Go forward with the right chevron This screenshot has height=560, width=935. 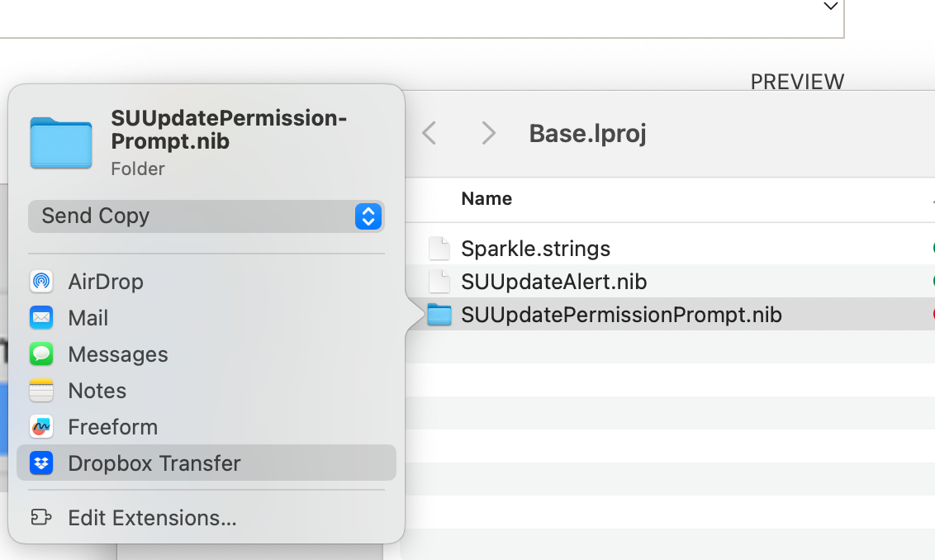pos(488,133)
